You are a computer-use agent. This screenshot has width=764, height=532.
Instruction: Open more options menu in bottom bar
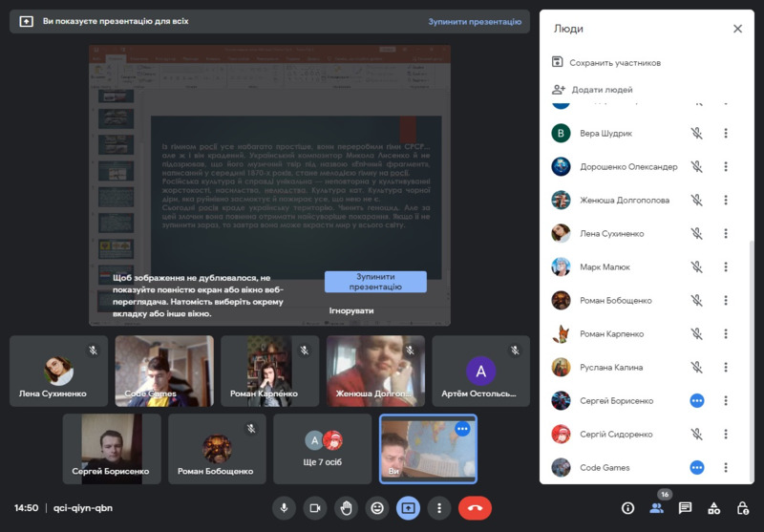click(x=438, y=508)
